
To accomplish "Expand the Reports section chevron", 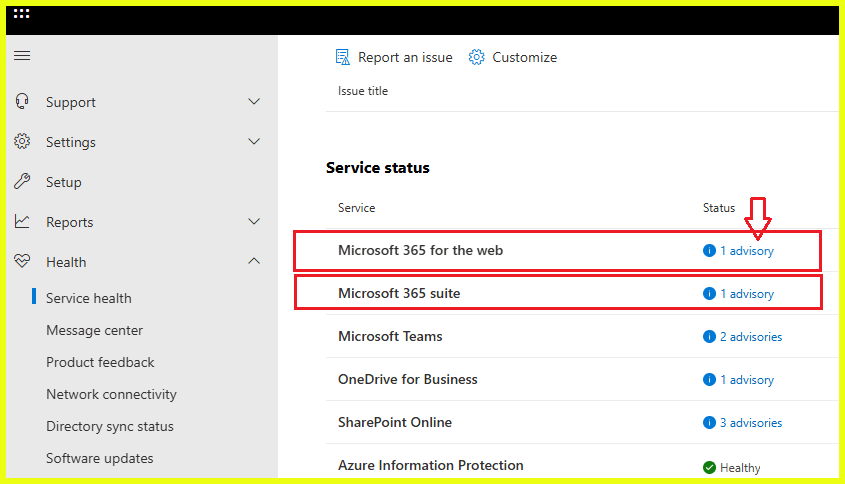I will [x=254, y=222].
